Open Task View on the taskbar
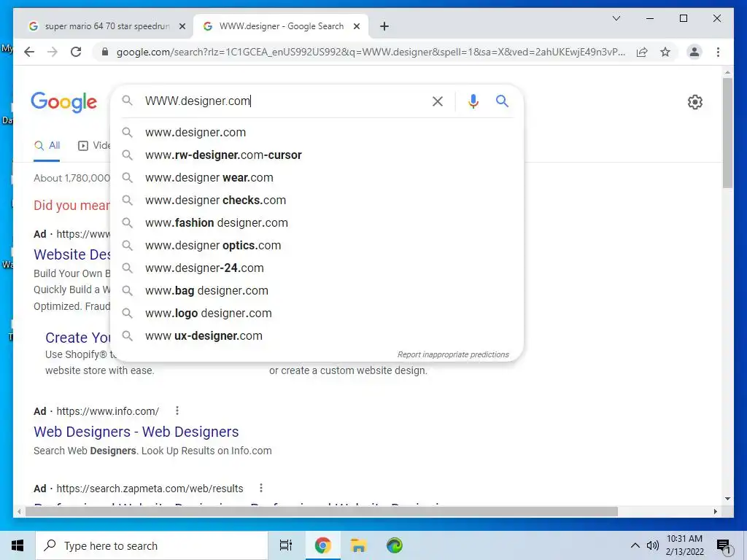The width and height of the screenshot is (747, 560). (286, 545)
